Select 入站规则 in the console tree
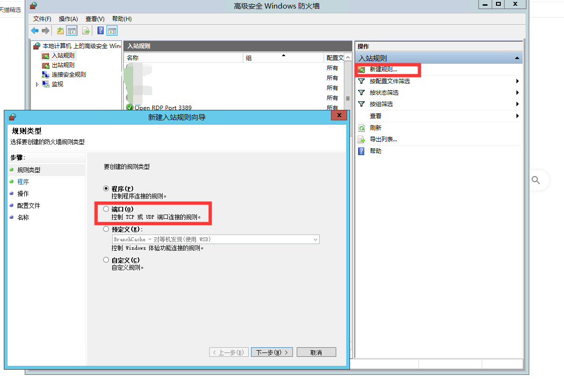This screenshot has height=392, width=564. pyautogui.click(x=63, y=56)
